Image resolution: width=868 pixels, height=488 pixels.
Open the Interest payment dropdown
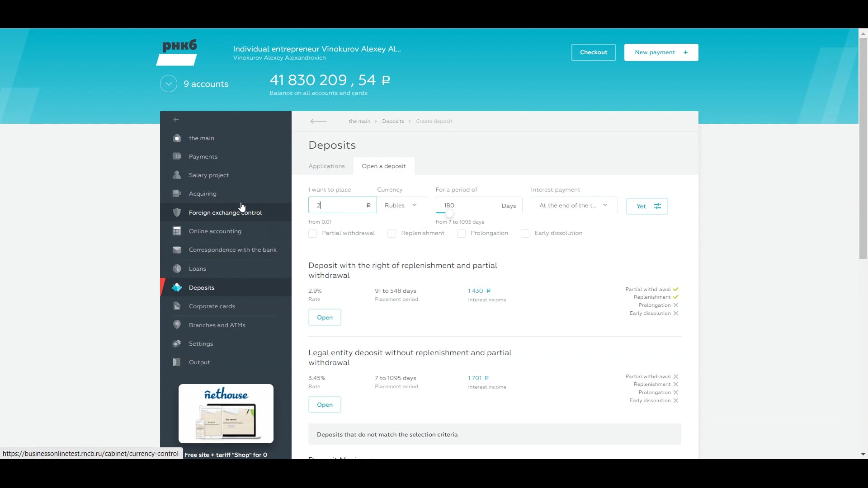pyautogui.click(x=574, y=205)
